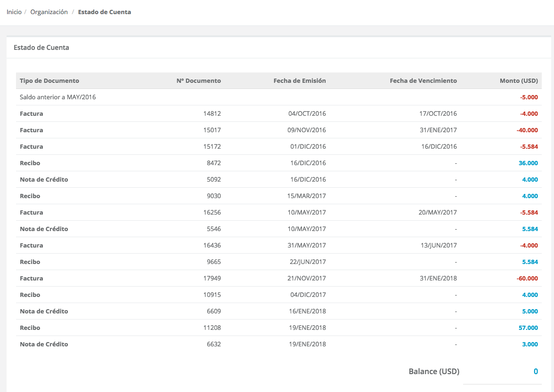Click the Balance (USD) total value
The image size is (554, 392).
point(535,371)
